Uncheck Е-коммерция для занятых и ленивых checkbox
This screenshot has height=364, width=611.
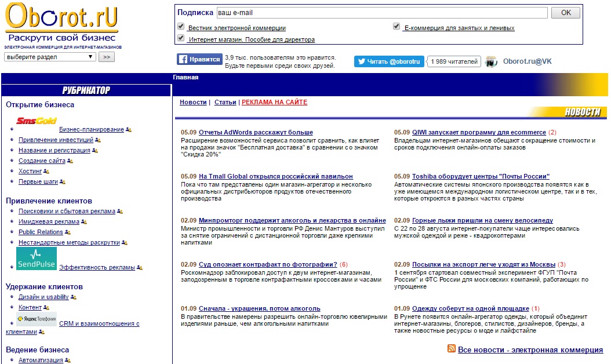click(397, 27)
